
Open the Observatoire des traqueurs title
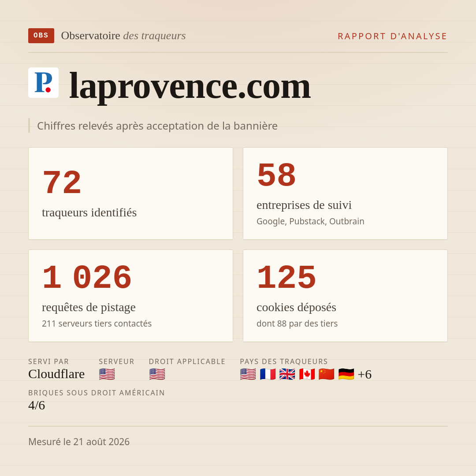point(123,36)
